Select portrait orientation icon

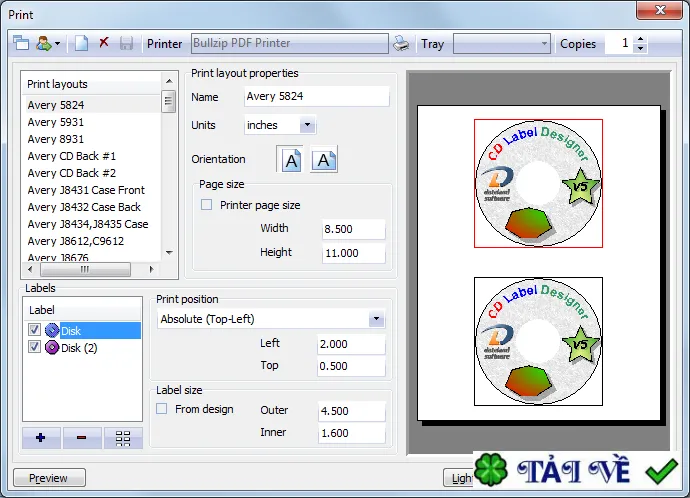click(290, 159)
